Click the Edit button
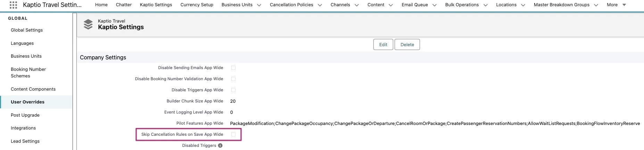This screenshot has width=644, height=150. pos(383,44)
